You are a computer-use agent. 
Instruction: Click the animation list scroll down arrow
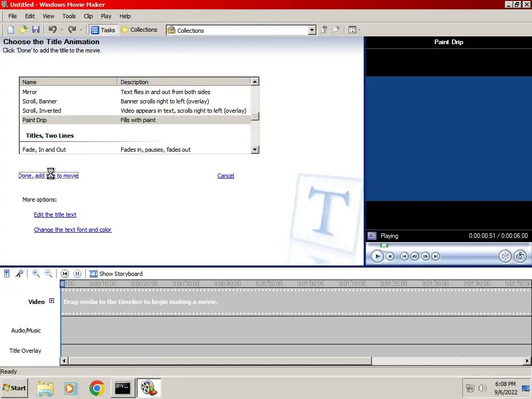[255, 149]
